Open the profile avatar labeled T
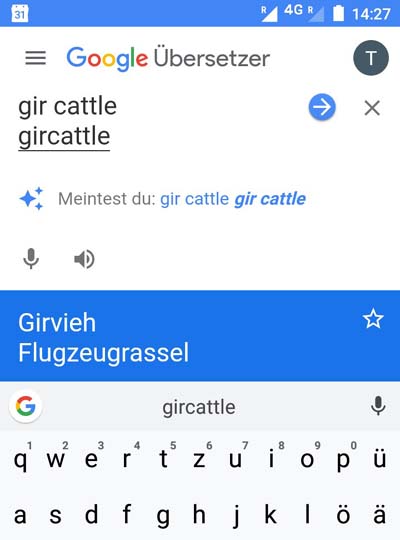The height and width of the screenshot is (540, 400). tap(371, 58)
